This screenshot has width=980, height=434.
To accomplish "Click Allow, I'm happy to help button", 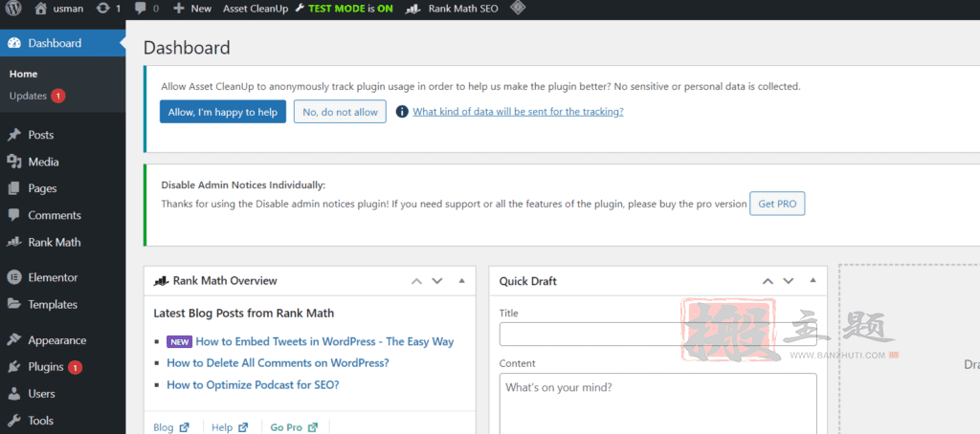I will (x=222, y=112).
